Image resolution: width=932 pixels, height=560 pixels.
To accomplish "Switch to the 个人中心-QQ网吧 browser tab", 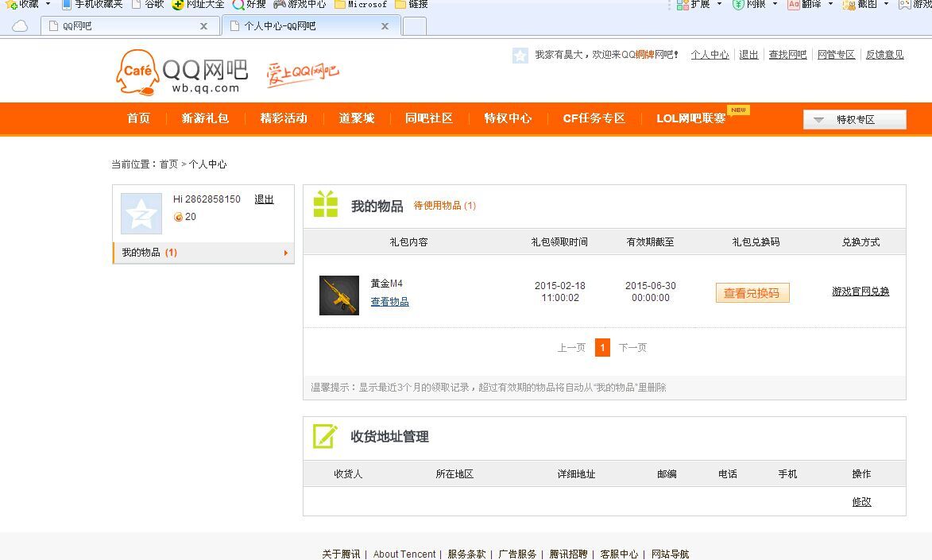I will pyautogui.click(x=312, y=26).
